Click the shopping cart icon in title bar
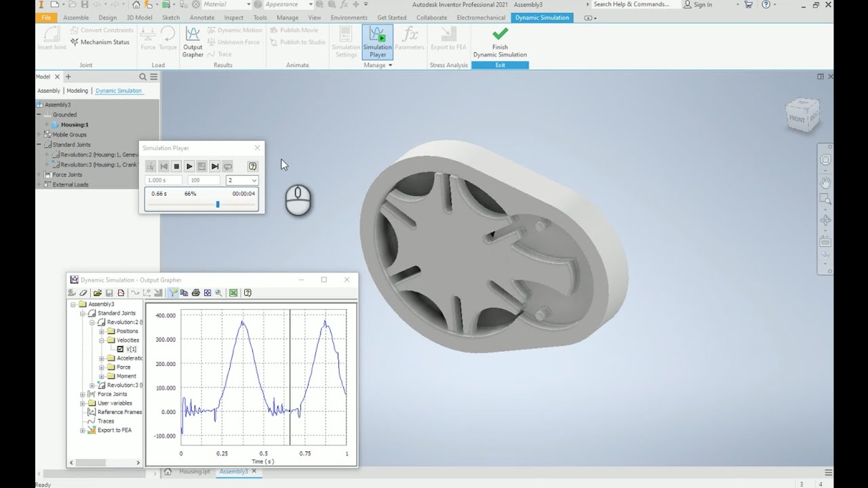The width and height of the screenshot is (868, 488). 749,4
